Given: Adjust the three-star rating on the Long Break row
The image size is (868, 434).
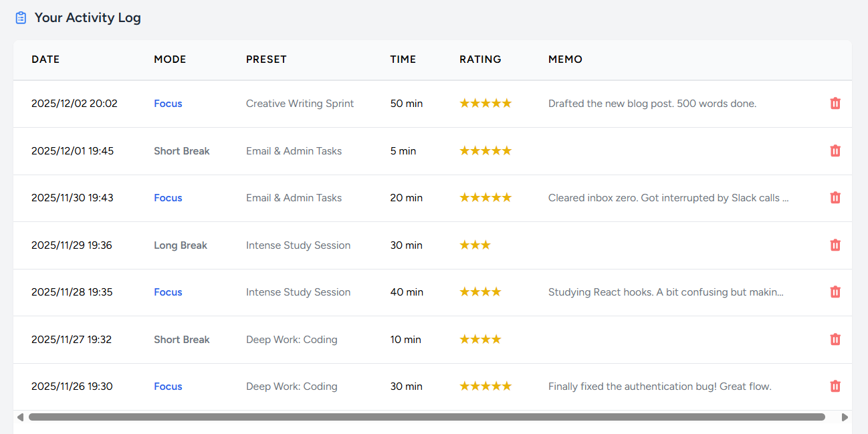Looking at the screenshot, I should 475,245.
